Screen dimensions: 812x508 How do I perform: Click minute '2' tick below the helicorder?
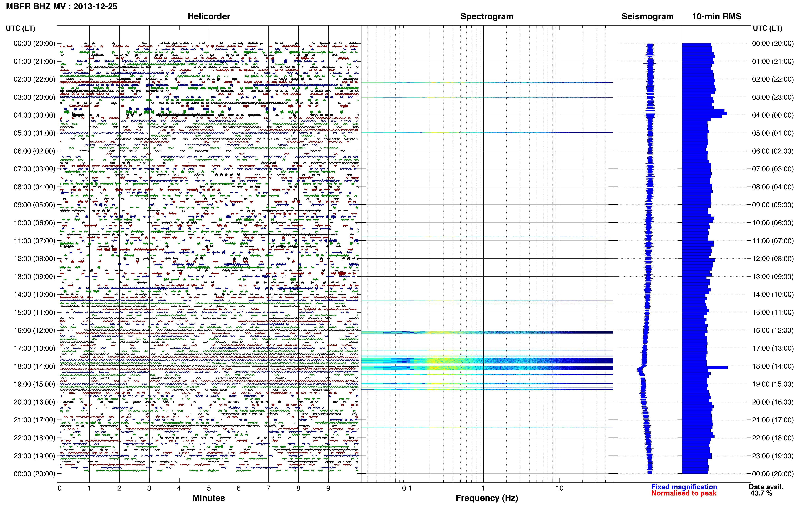pyautogui.click(x=119, y=488)
